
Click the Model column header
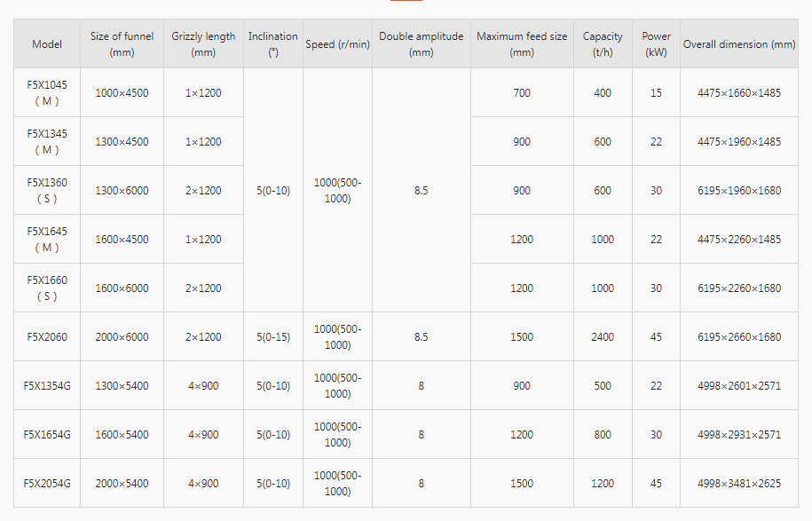point(47,44)
